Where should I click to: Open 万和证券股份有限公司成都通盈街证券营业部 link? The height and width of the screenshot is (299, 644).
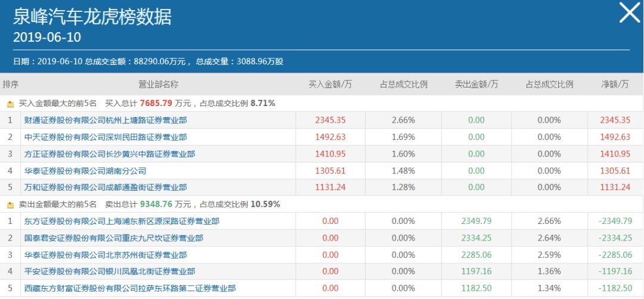[106, 188]
